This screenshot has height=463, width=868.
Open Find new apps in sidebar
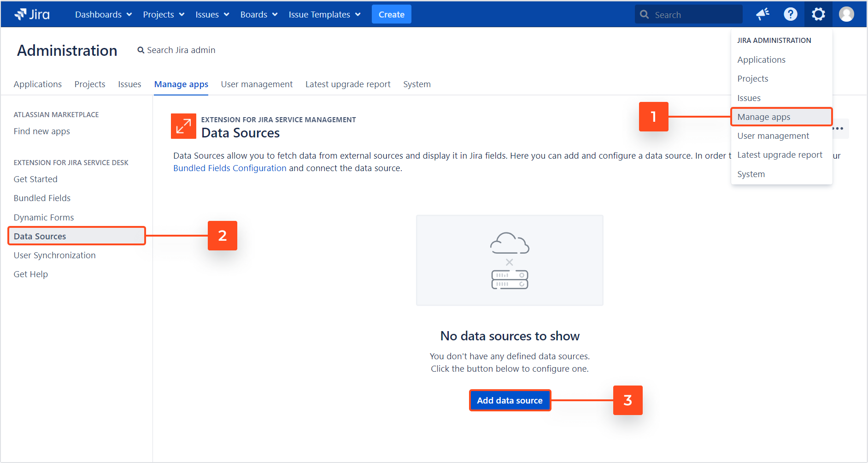42,131
